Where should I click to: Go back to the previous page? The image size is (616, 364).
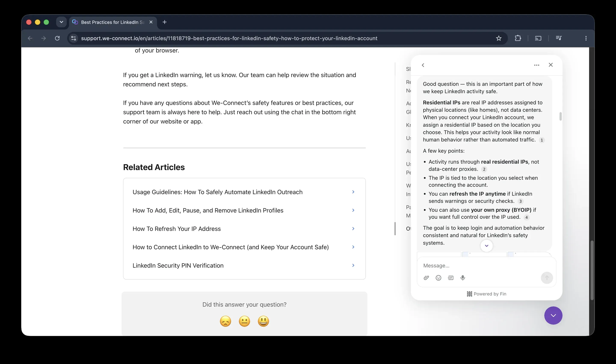coord(30,38)
